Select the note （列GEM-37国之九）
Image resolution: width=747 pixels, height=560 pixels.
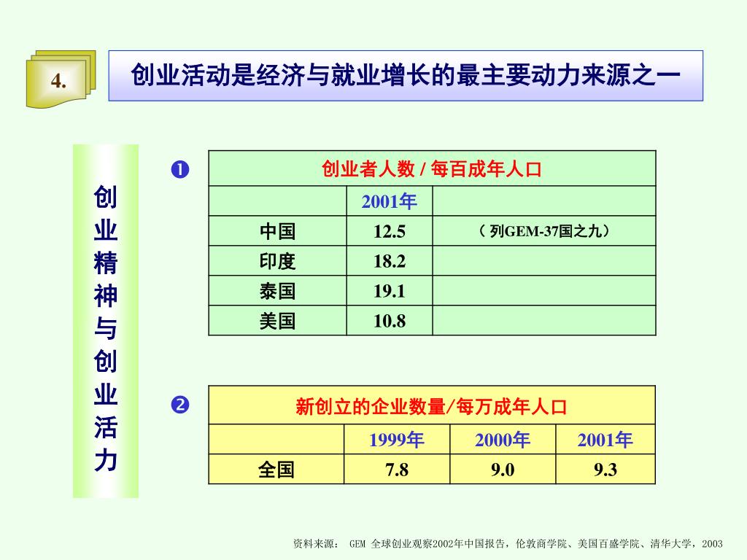coord(544,231)
